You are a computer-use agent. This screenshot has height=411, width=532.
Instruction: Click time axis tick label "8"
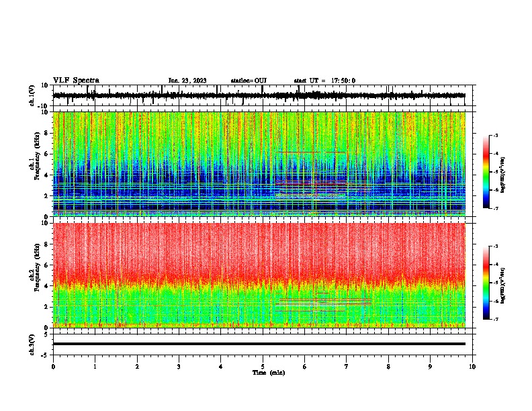(388, 367)
